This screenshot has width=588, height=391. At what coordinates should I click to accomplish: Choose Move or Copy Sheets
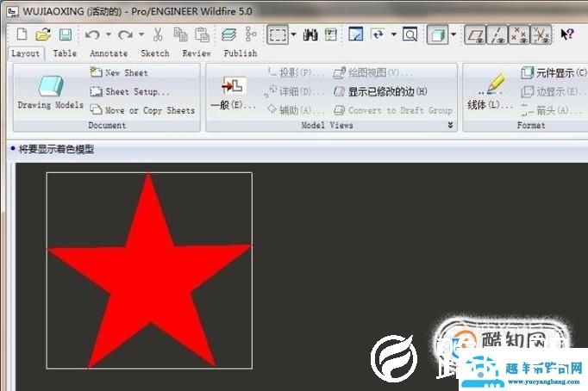[142, 110]
